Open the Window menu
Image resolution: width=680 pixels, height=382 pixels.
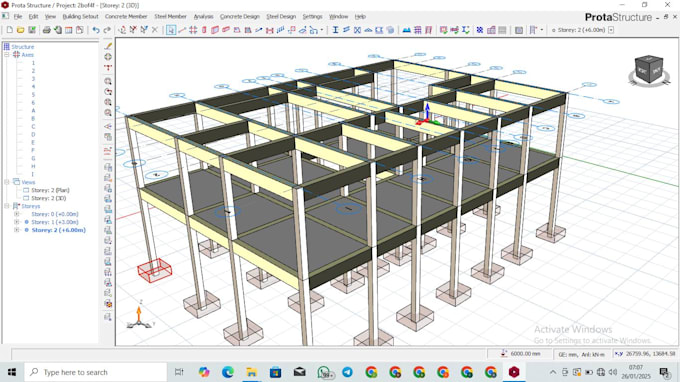pyautogui.click(x=338, y=16)
